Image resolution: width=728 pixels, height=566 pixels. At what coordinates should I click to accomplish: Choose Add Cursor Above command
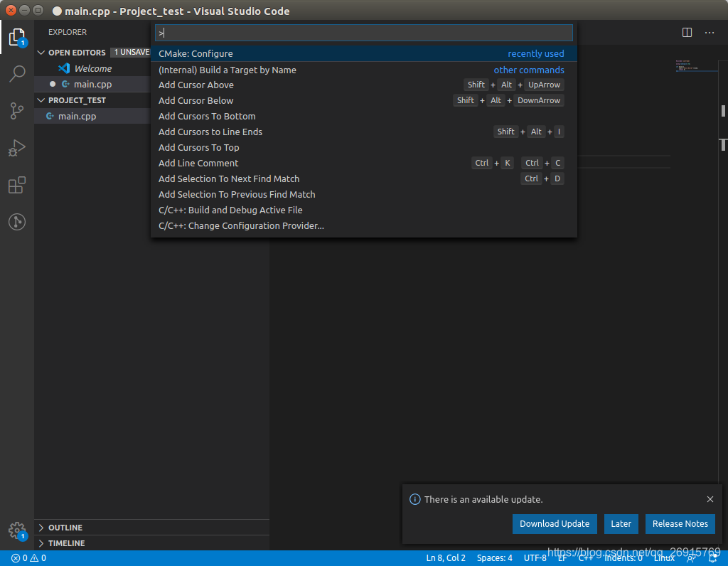[364, 85]
